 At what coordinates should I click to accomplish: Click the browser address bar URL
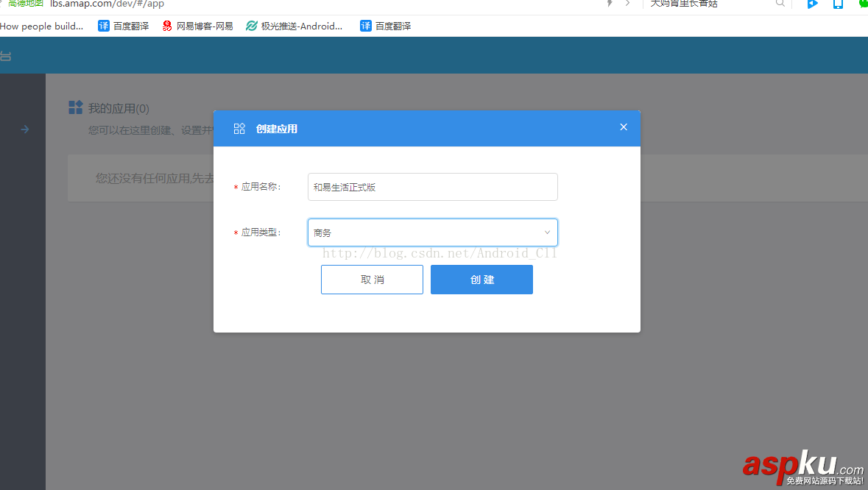107,4
